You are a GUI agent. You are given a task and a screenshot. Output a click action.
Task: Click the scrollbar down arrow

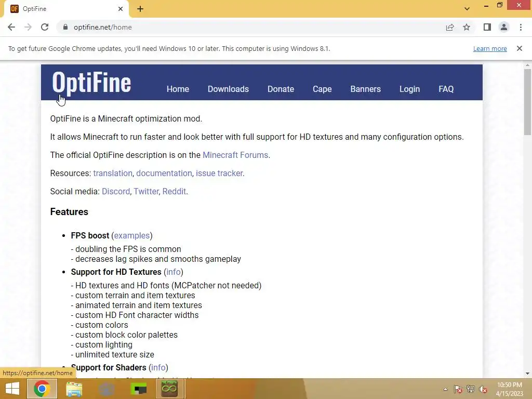pyautogui.click(x=527, y=374)
